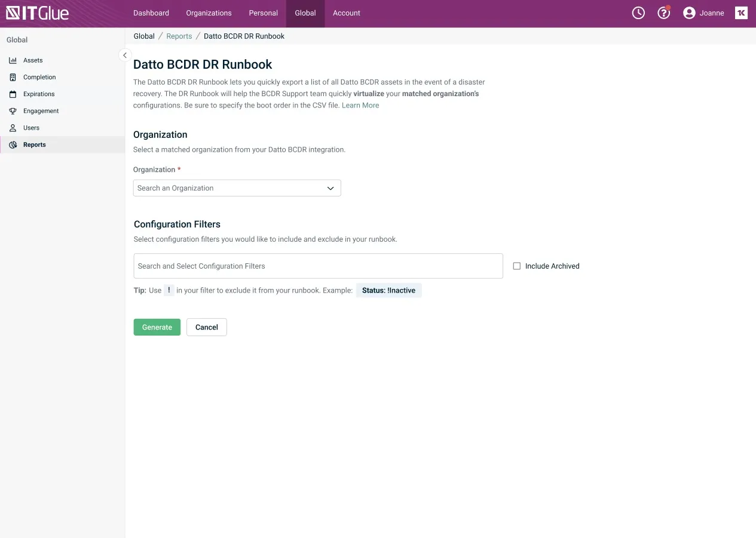Follow the Learn More link
This screenshot has width=756, height=538.
click(360, 105)
